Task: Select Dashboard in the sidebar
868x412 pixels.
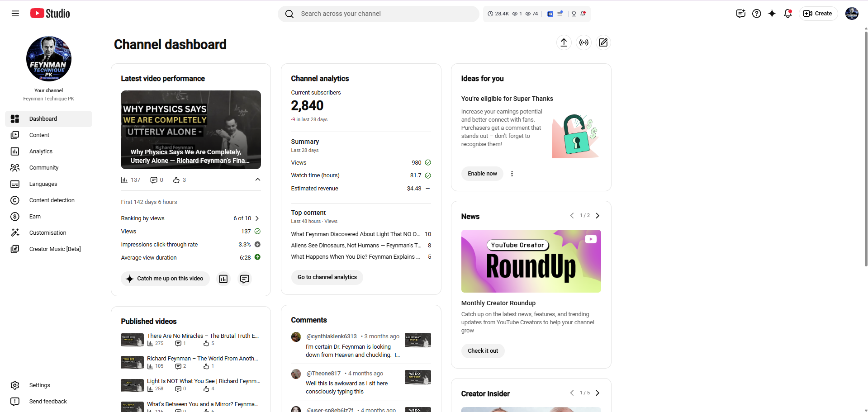Action: coord(49,119)
